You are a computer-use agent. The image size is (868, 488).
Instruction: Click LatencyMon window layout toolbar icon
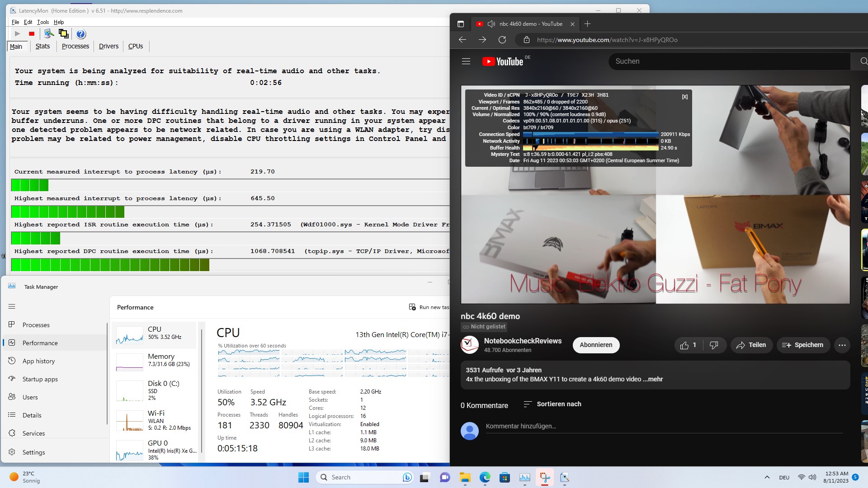(x=64, y=34)
